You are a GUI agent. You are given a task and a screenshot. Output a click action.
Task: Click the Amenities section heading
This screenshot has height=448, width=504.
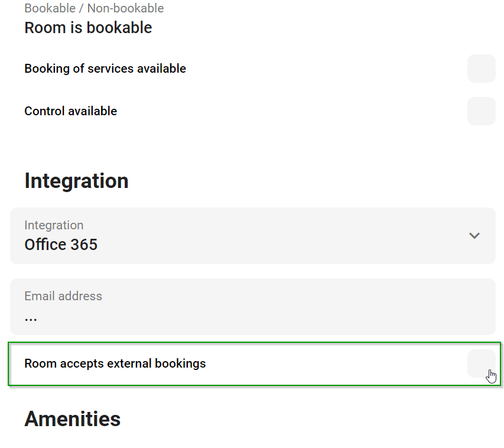(73, 419)
